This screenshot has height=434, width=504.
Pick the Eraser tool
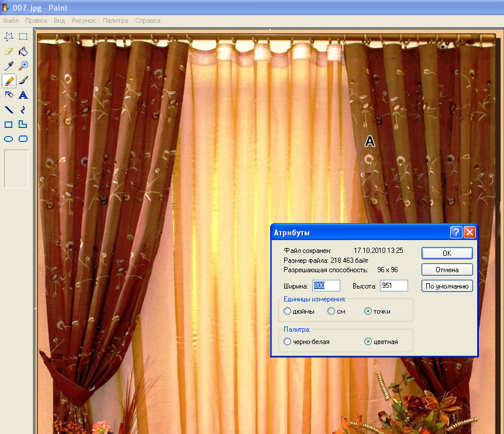[x=9, y=51]
